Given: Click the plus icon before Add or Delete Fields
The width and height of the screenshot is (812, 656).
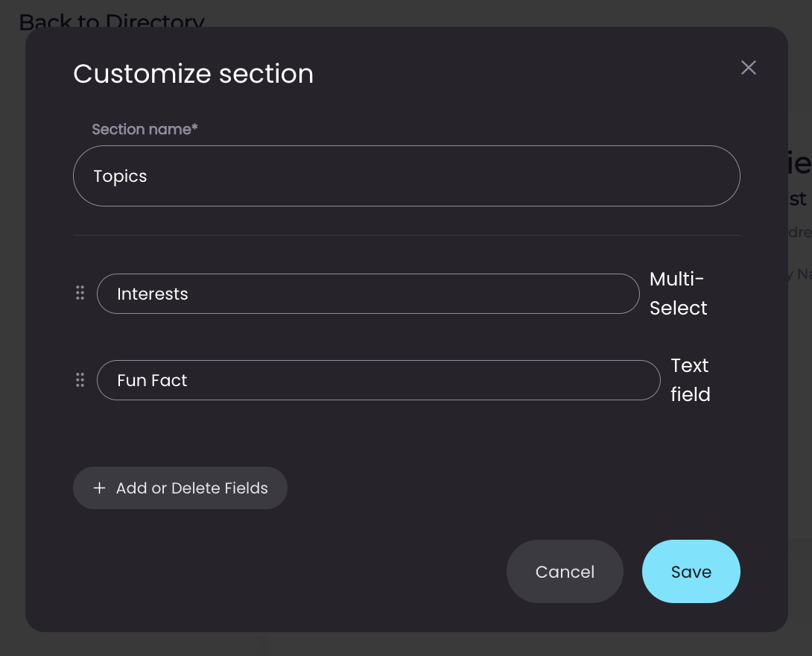Looking at the screenshot, I should point(99,488).
